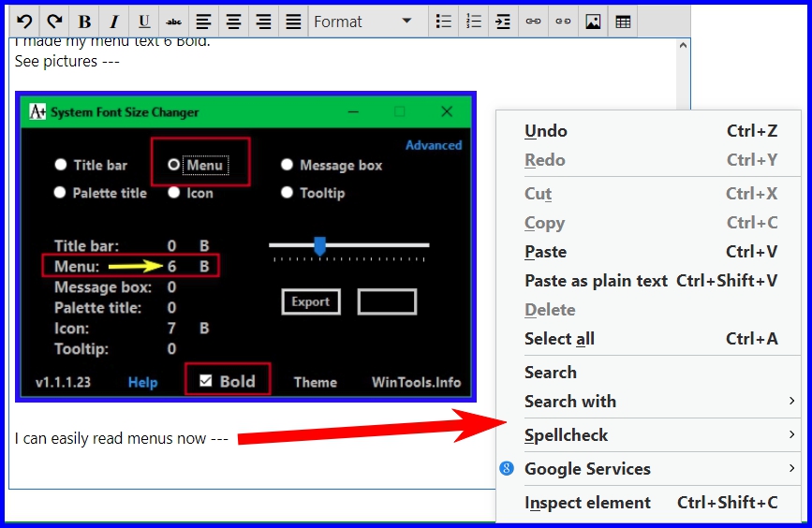This screenshot has height=528, width=812.
Task: Choose Select all from the context menu
Action: coord(648,339)
